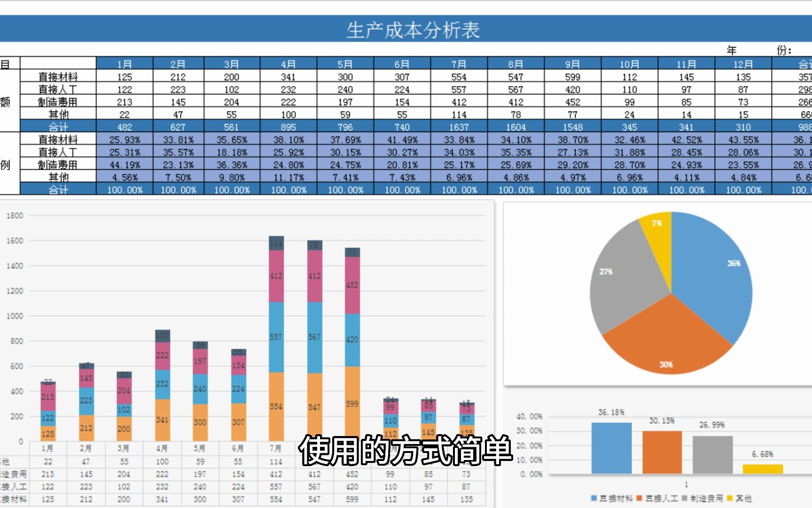Click the percentage cell 18.18%
This screenshot has height=508, width=812.
click(231, 152)
